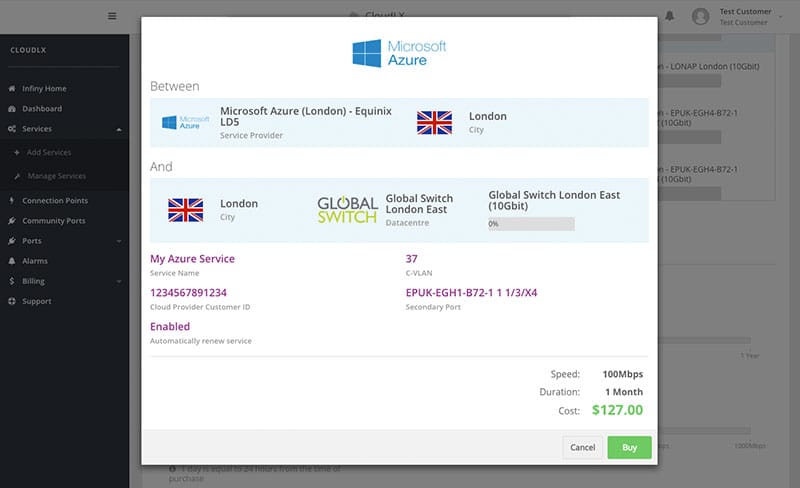Click secondary port EPUK-EGH1-B72-1 1 1/3/X4
The image size is (800, 488).
[471, 292]
